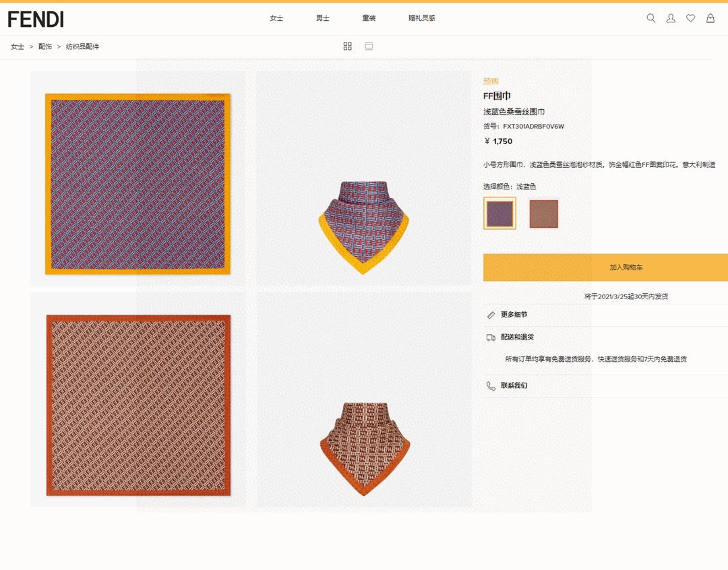Open the shopping bag icon
The image size is (728, 570).
pyautogui.click(x=710, y=18)
